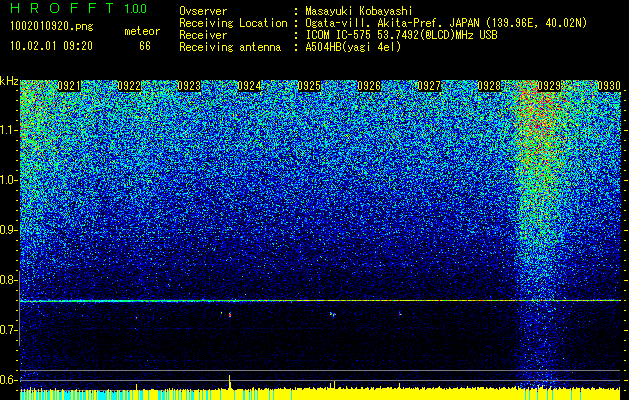Click the 0929 time marker
Image resolution: width=629 pixels, height=400 pixels.
click(x=549, y=86)
